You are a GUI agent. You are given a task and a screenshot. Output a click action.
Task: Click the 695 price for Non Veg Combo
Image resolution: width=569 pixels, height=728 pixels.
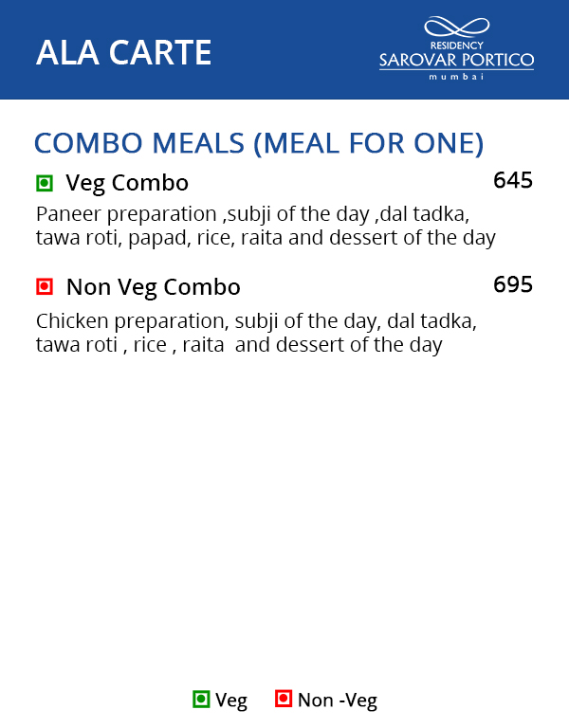click(513, 284)
